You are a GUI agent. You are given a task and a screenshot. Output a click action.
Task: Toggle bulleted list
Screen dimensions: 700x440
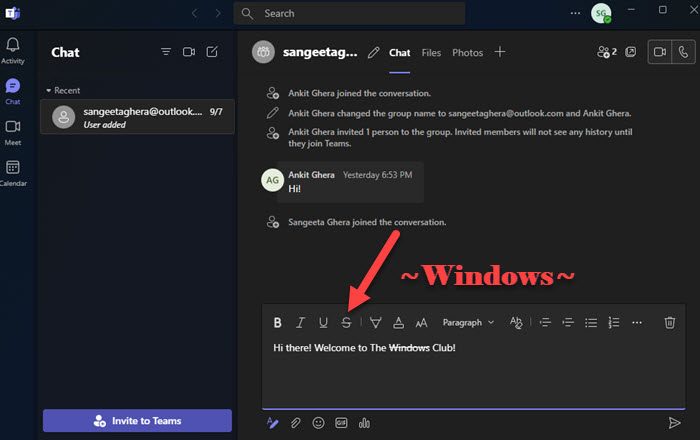(591, 322)
